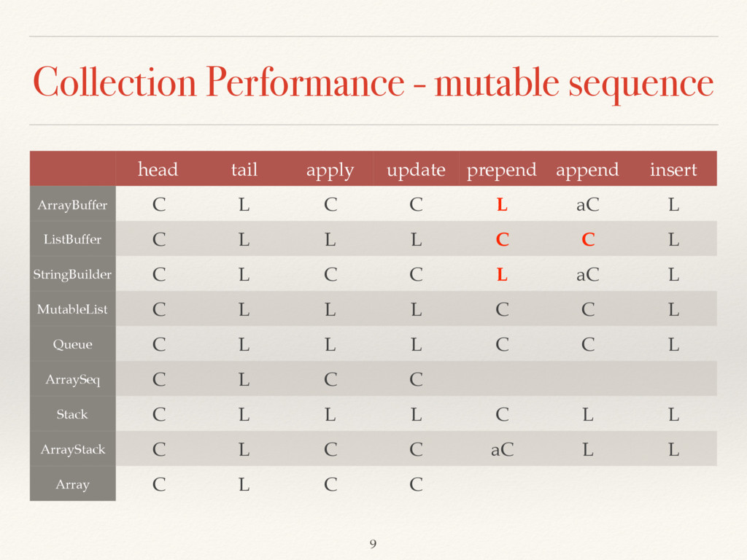Select the ArrayStack row label
The image size is (747, 560).
pos(72,449)
